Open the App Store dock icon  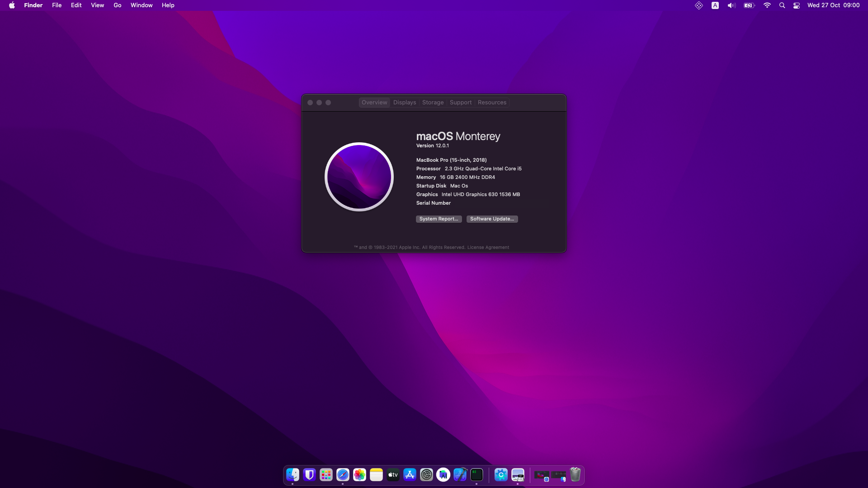tap(410, 475)
